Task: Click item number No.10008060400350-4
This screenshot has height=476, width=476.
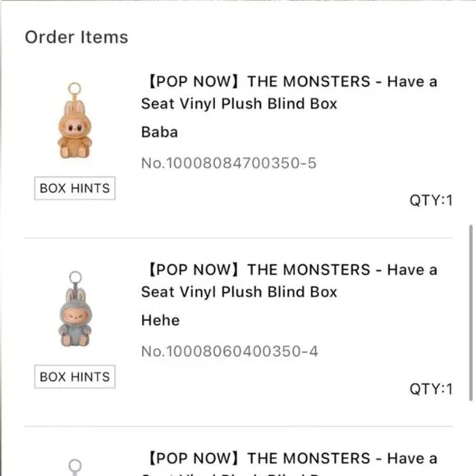Action: pos(230,351)
